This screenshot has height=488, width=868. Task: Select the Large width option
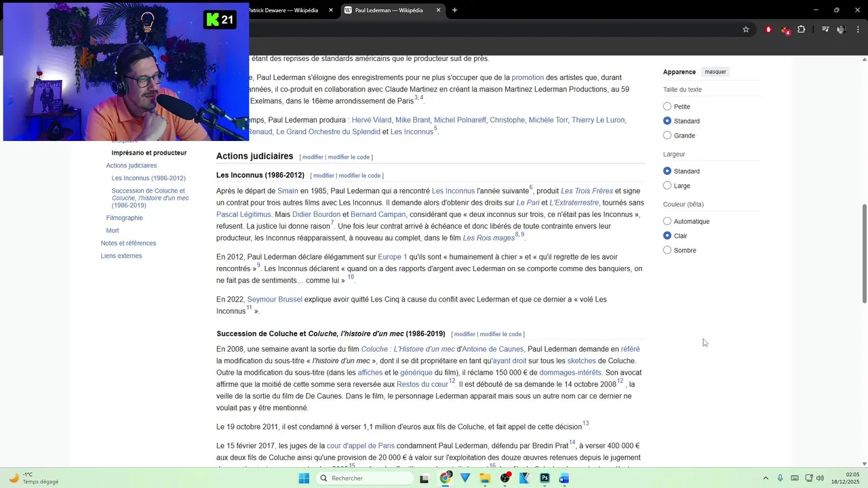(x=667, y=186)
